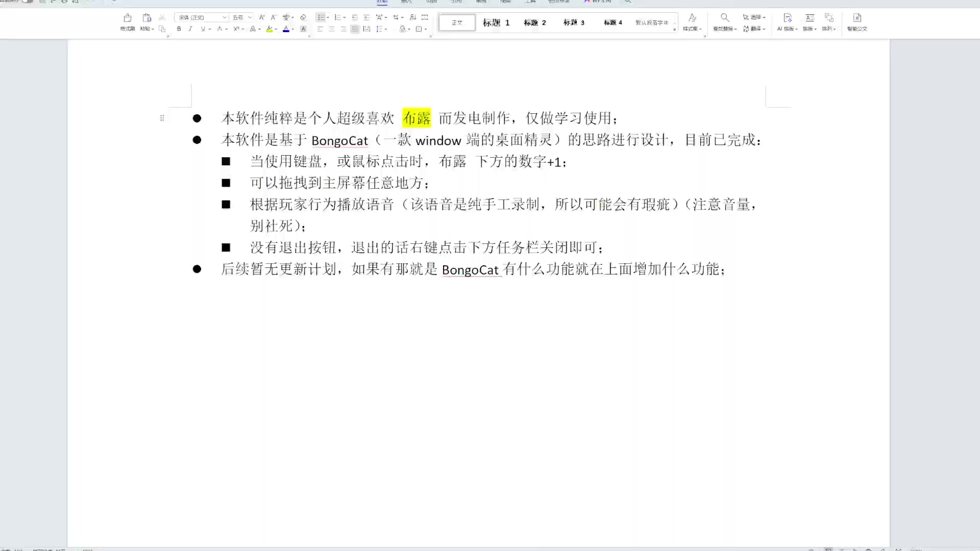Toggle the numbered list icon
Screen dimensions: 980x551
(x=337, y=17)
